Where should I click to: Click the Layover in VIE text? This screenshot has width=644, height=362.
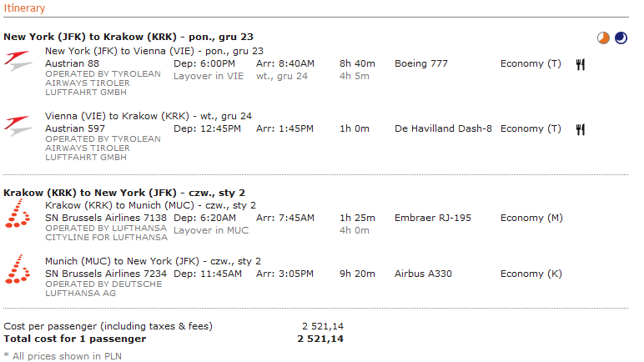pyautogui.click(x=209, y=76)
